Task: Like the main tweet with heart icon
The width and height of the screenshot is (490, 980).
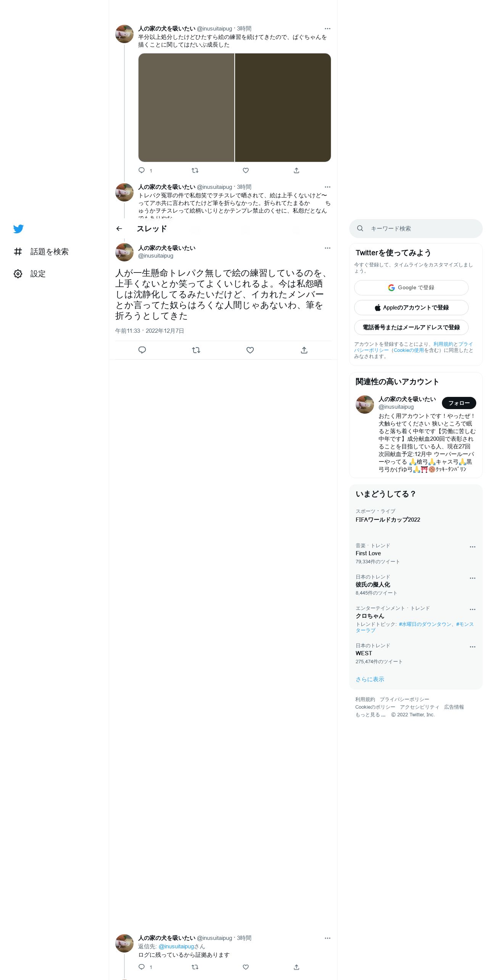Action: [x=250, y=350]
